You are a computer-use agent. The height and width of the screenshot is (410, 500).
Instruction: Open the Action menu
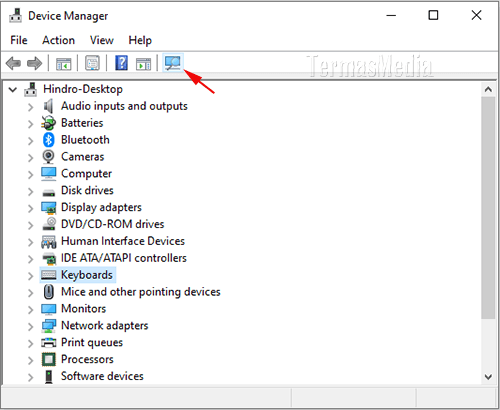[58, 40]
